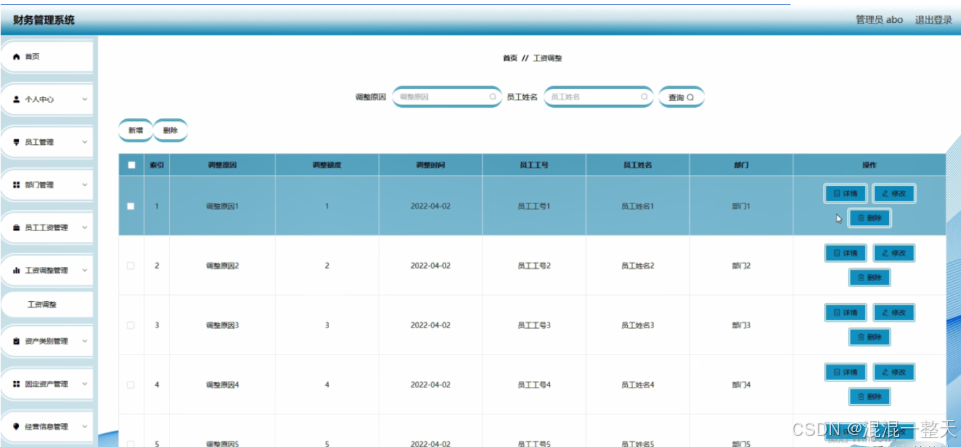The width and height of the screenshot is (961, 447).
Task: Check the box for row 调整原因4
Action: (131, 384)
